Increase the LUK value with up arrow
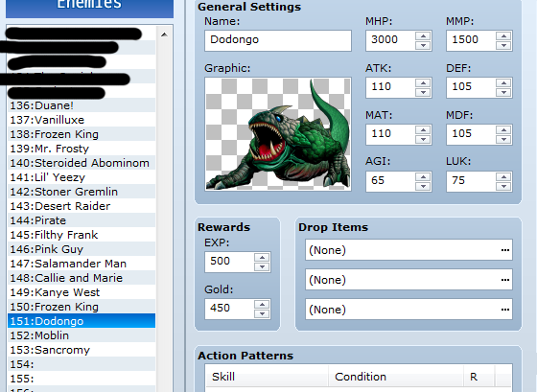537x392 pixels. point(503,177)
